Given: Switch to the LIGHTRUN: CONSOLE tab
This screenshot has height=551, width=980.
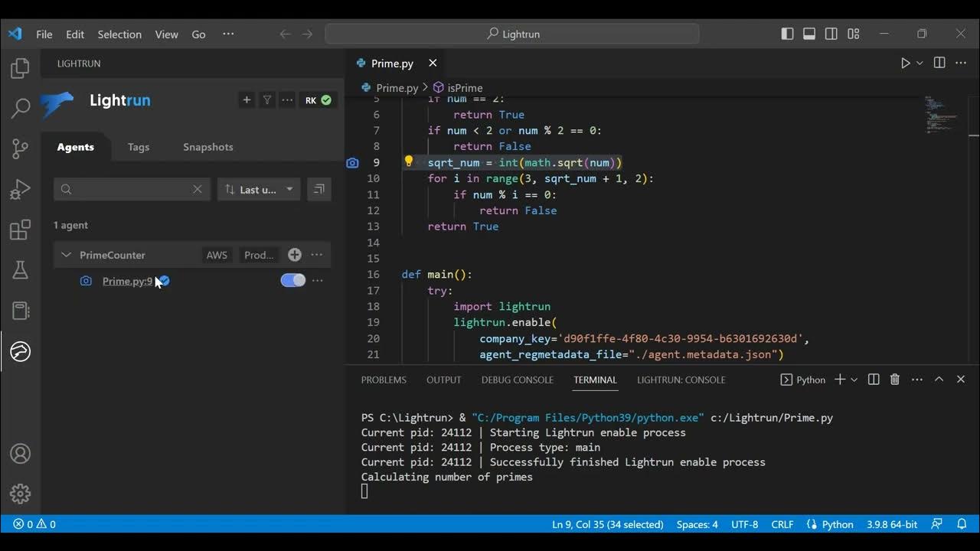Looking at the screenshot, I should pos(681,380).
